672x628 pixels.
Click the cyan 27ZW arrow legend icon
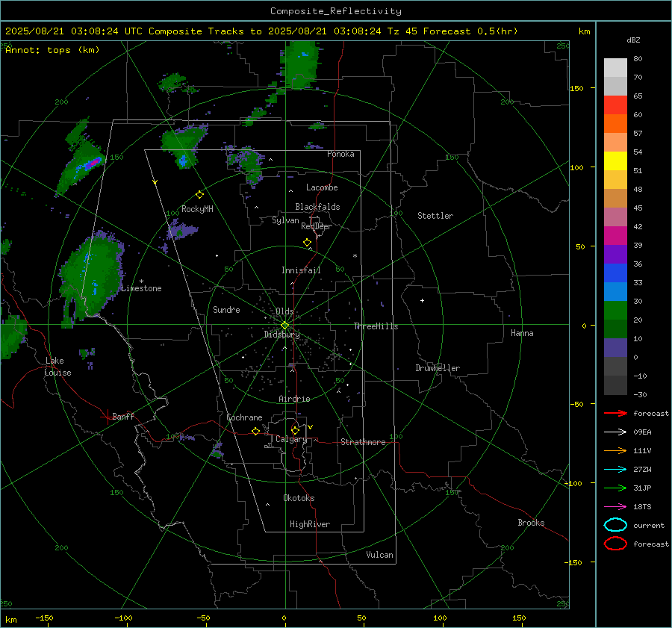pos(615,470)
